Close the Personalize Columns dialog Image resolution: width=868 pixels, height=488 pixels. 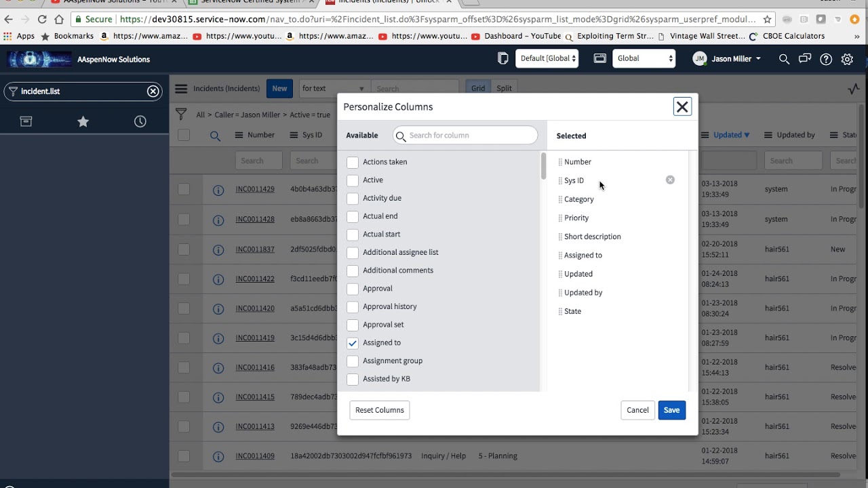(x=682, y=107)
